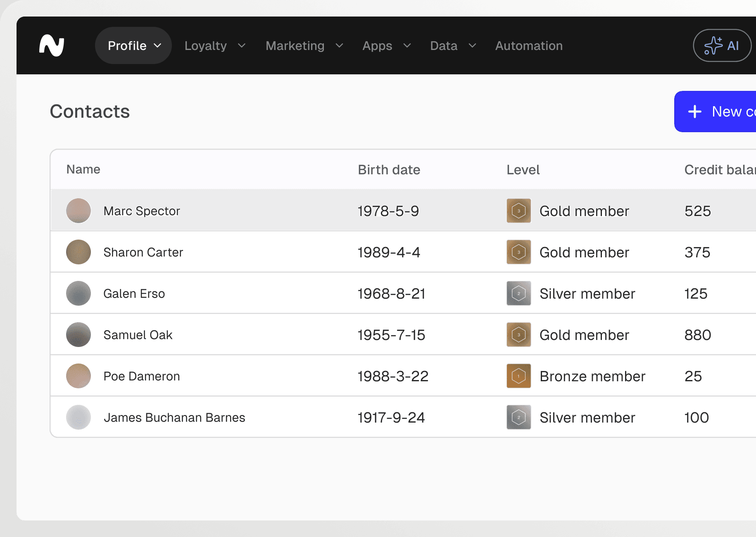Expand the Profile dropdown menu
The width and height of the screenshot is (756, 537).
(133, 45)
